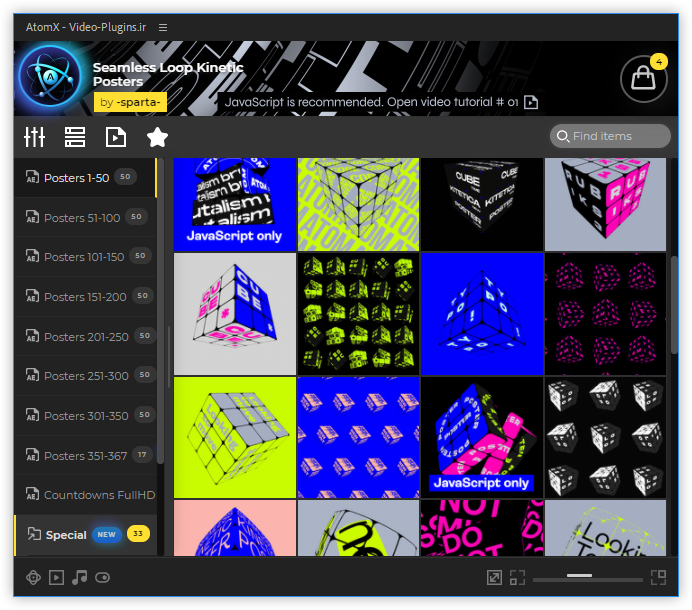The image size is (692, 610).
Task: Select the yellow ATOM wireframe cube thumbnail
Action: 358,204
